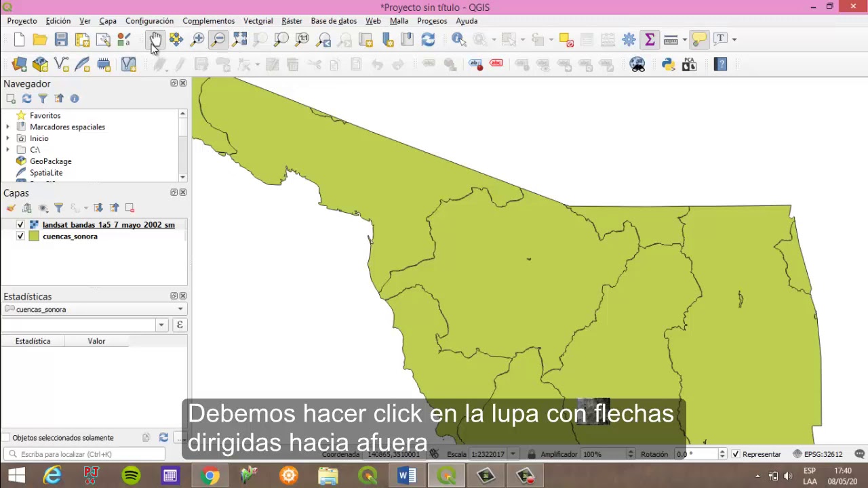Viewport: 868px width, 488px height.
Task: Open Text Annotation dropdown arrow
Action: [x=734, y=39]
